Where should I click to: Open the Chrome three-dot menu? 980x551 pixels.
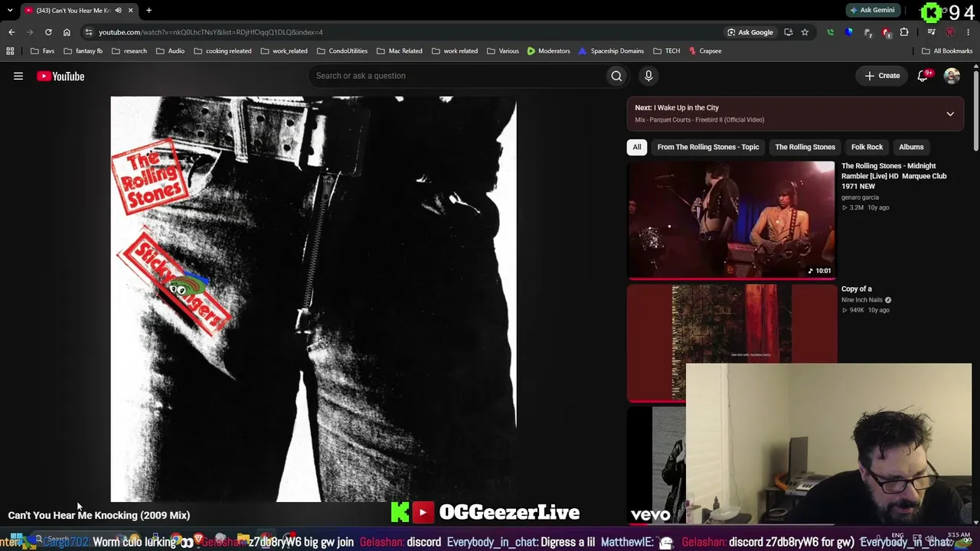tap(969, 32)
